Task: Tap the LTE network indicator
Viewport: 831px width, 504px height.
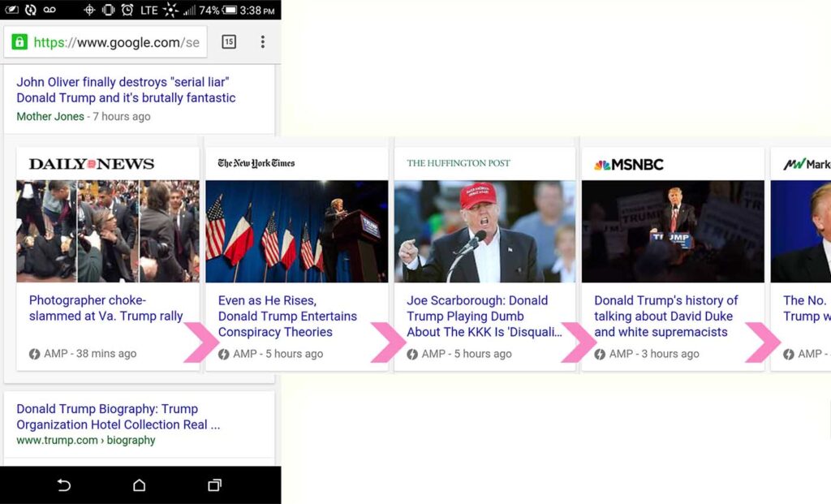Action: pyautogui.click(x=149, y=10)
